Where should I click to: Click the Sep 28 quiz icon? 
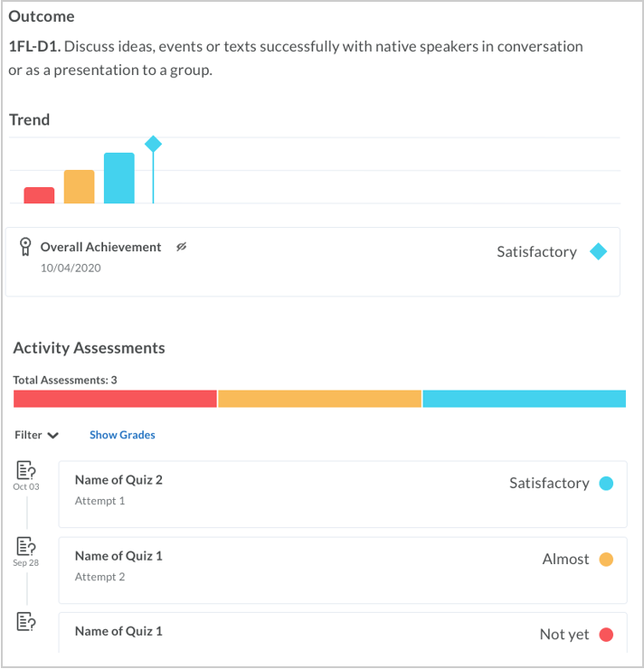[26, 546]
